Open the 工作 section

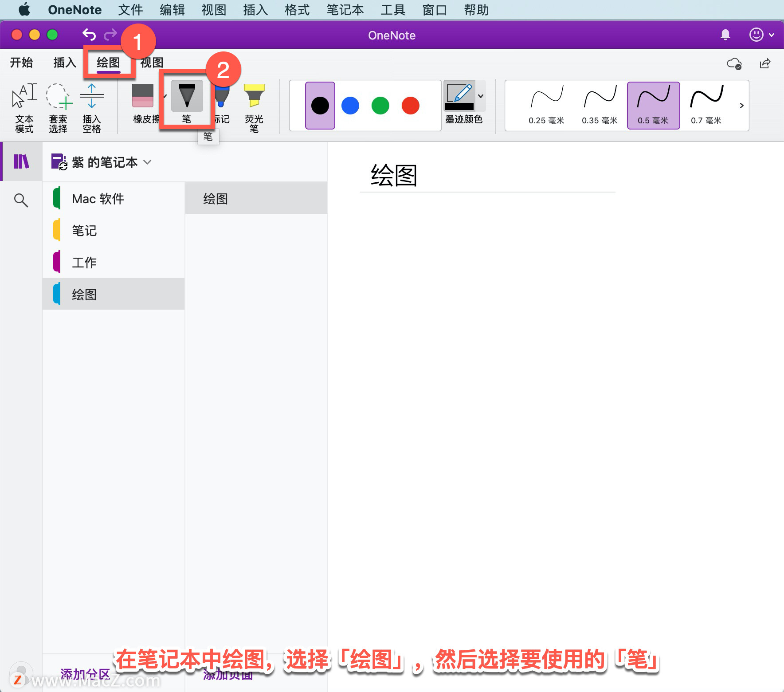[x=114, y=262]
